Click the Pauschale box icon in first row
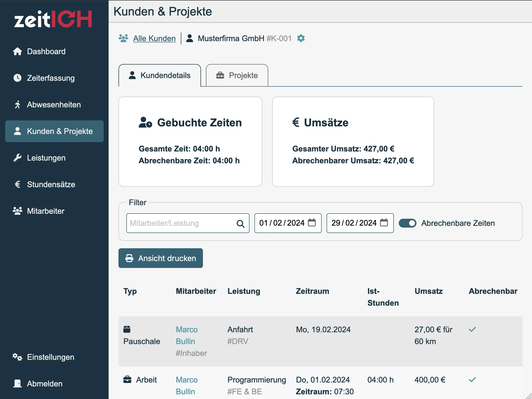 127,329
